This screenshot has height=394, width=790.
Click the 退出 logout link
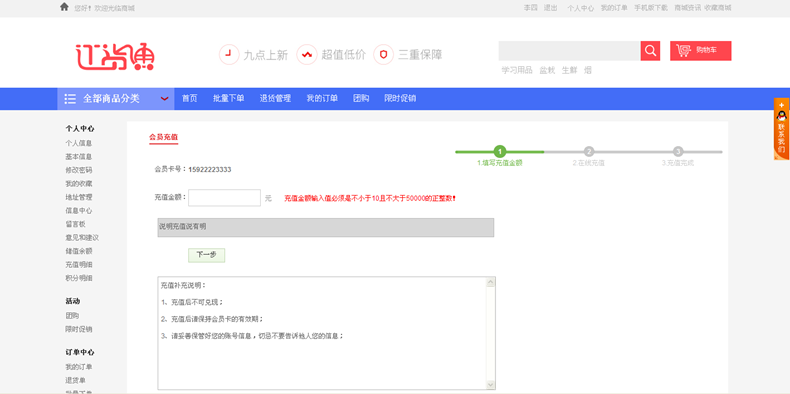[551, 8]
